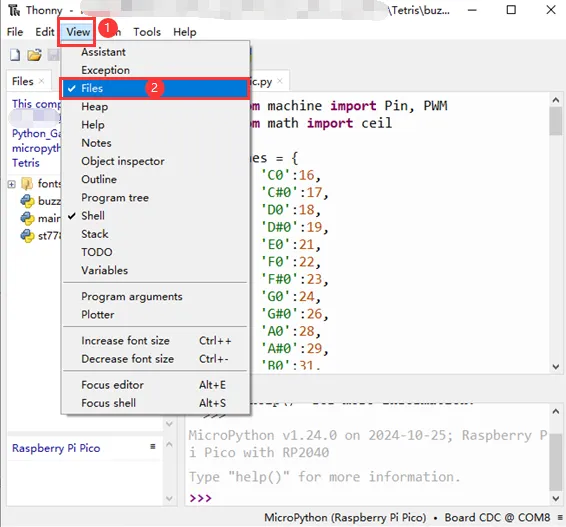The image size is (566, 527).
Task: Click the 'A0':28 line in editor
Action: [x=291, y=331]
